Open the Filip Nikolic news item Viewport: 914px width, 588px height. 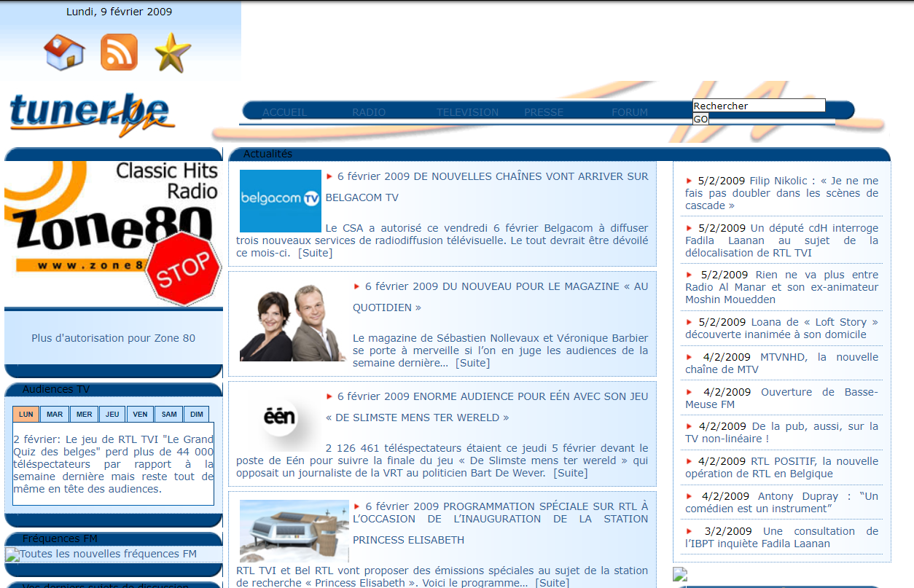pyautogui.click(x=782, y=193)
